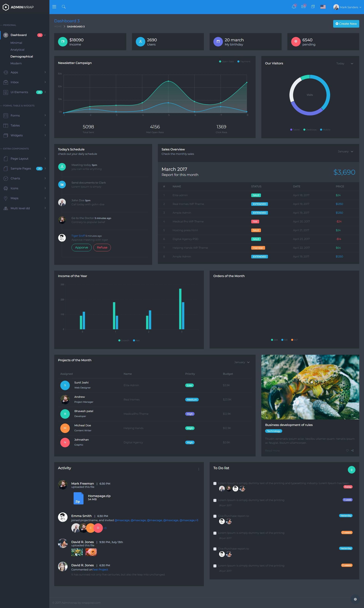
Task: Click the Meeting today person icon
Action: click(x=62, y=167)
